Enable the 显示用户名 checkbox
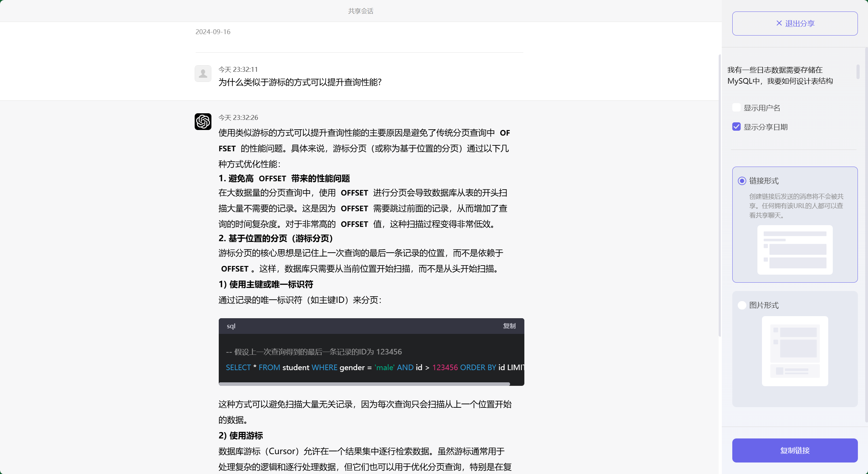The image size is (868, 474). pos(736,107)
